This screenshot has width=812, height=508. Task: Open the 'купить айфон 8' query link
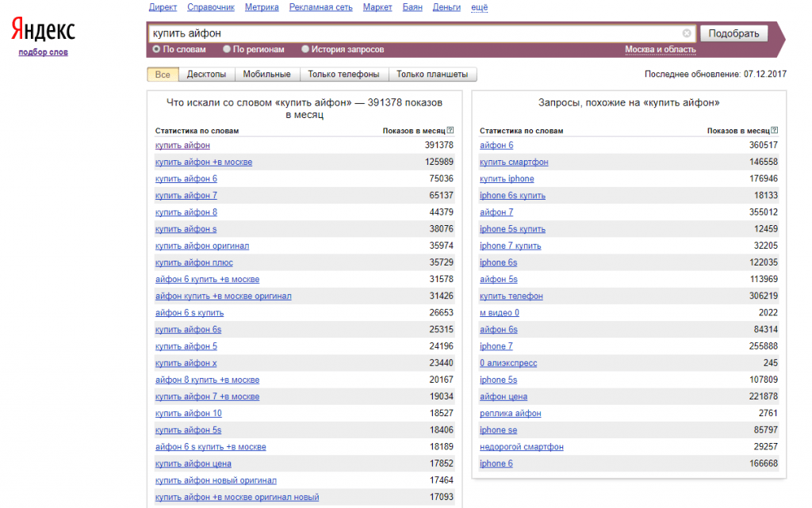[186, 212]
